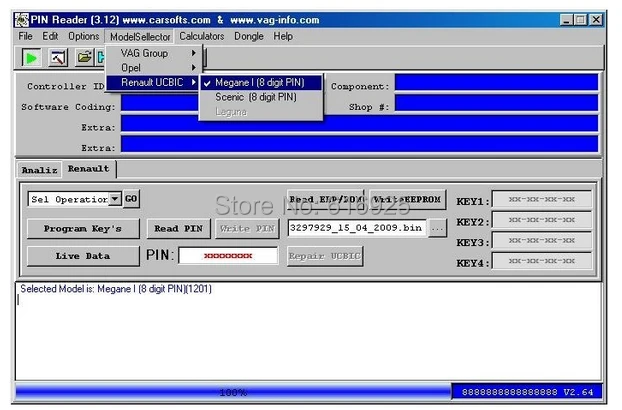Click the second Extra blue field

click(x=359, y=144)
